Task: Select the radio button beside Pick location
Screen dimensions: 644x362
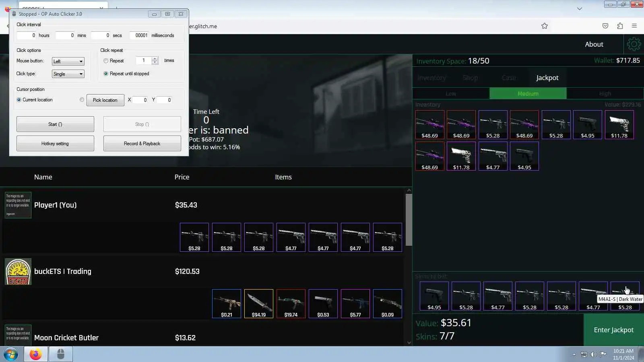Action: (82, 100)
